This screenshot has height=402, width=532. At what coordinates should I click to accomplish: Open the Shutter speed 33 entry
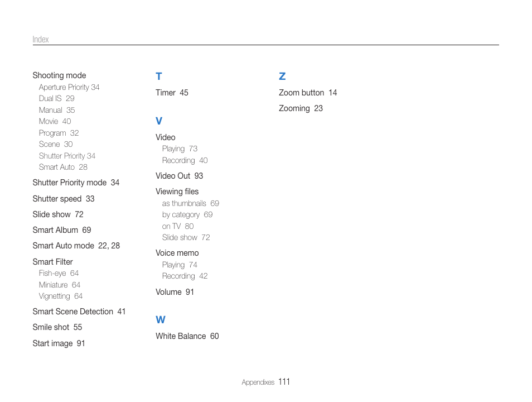(x=63, y=199)
